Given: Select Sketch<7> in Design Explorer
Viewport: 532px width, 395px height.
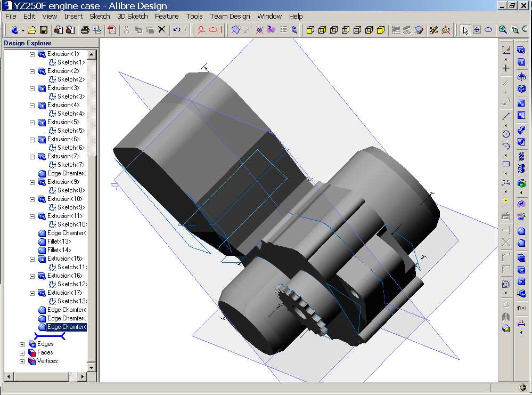Looking at the screenshot, I should 71,165.
